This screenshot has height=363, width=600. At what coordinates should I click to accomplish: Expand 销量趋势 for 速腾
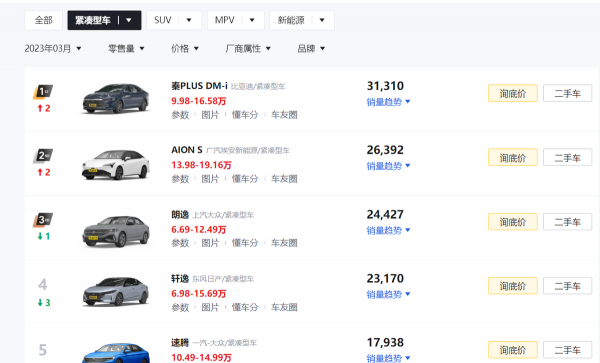pos(388,358)
